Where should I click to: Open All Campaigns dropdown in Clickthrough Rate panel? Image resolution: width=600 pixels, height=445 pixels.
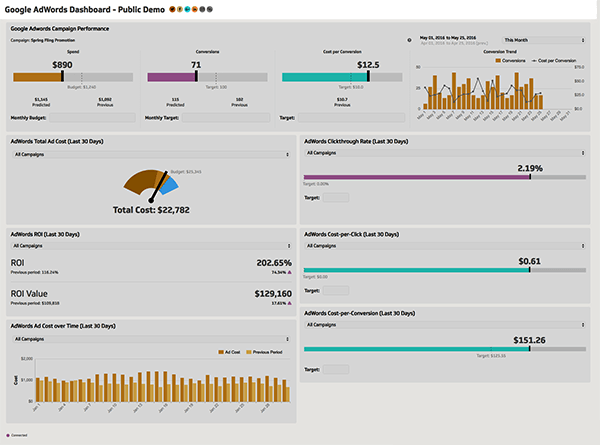[445, 153]
